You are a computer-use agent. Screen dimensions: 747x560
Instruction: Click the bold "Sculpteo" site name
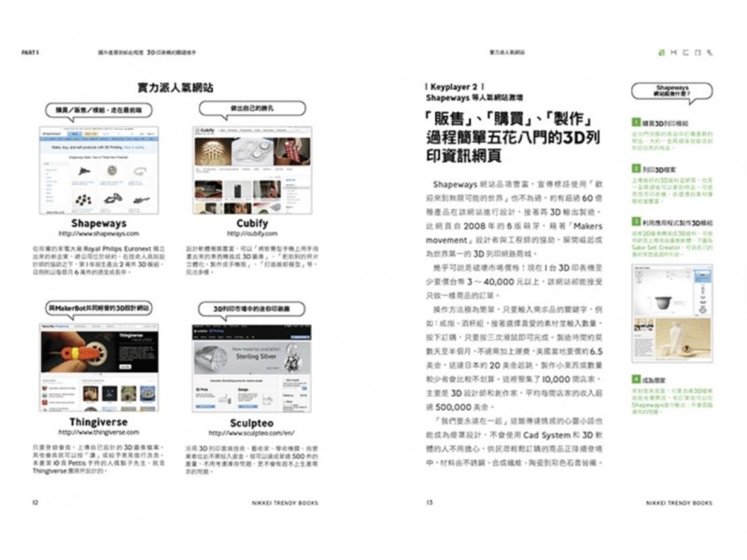[x=251, y=423]
